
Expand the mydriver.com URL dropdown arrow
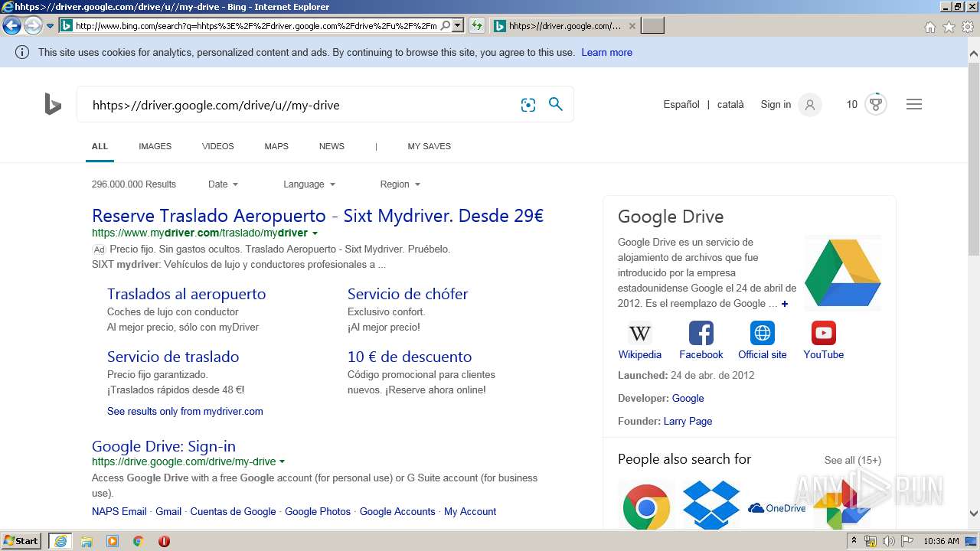click(x=315, y=233)
